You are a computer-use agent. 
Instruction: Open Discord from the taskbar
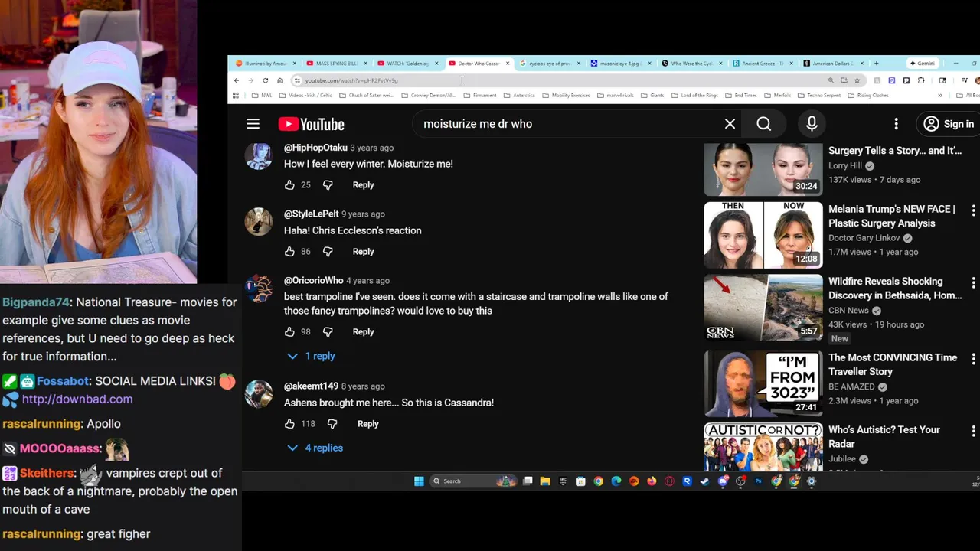(723, 481)
